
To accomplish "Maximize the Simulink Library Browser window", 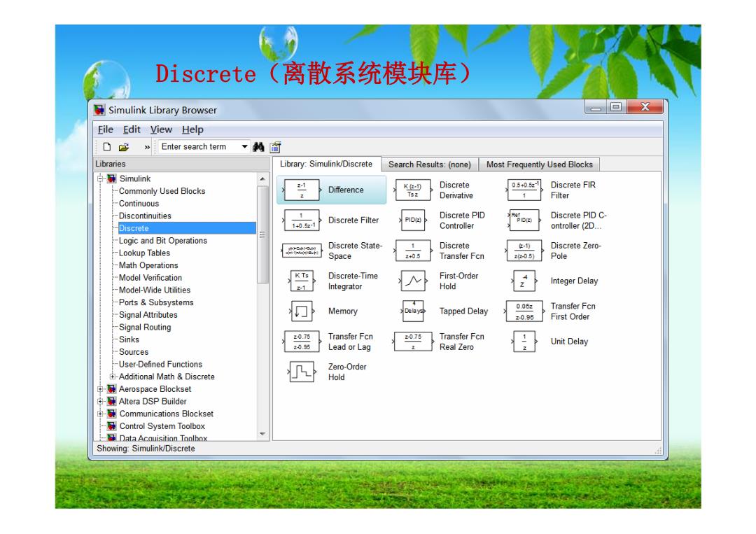I will [616, 107].
